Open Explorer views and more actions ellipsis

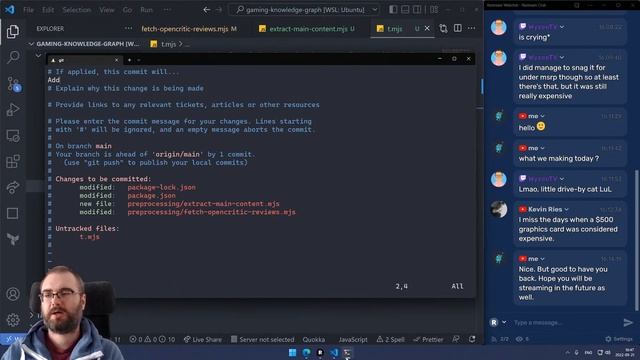point(128,29)
